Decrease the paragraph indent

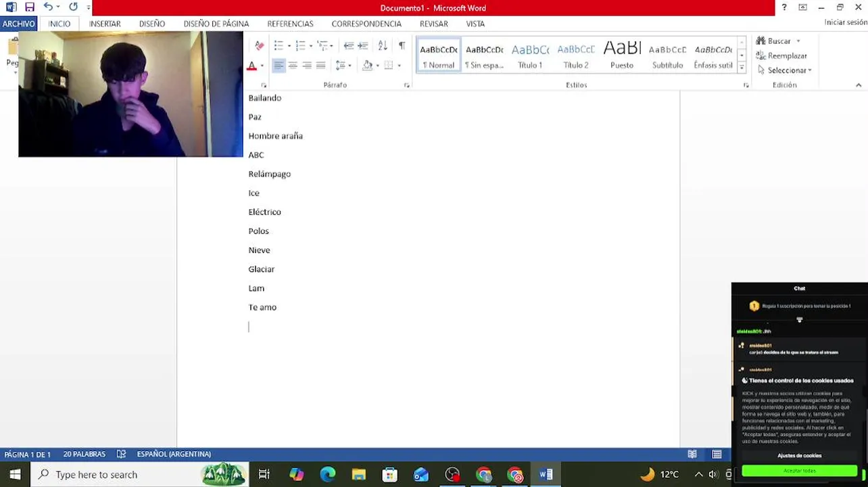coord(349,45)
